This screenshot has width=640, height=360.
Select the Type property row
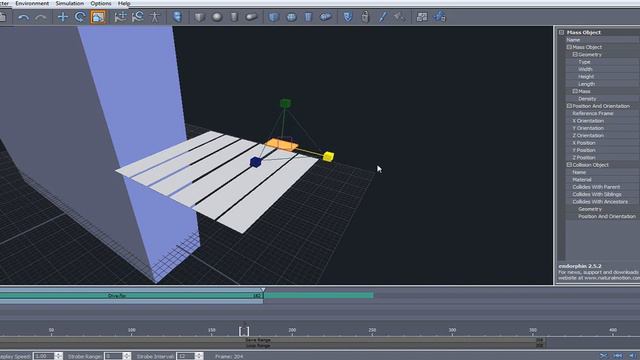602,62
